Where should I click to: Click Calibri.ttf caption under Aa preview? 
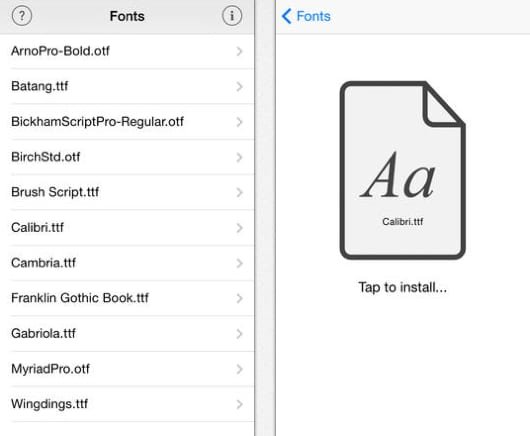(x=403, y=222)
